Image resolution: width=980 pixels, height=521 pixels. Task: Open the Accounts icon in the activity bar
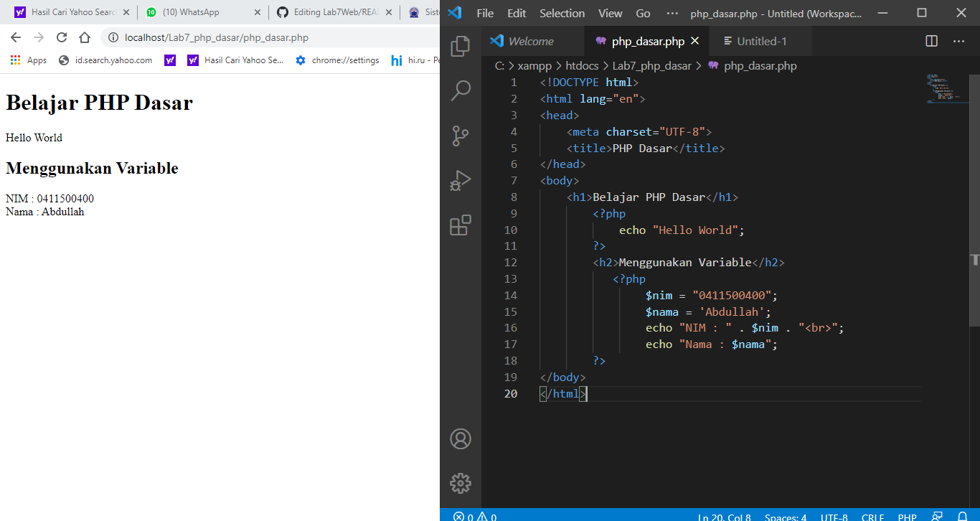pos(460,438)
